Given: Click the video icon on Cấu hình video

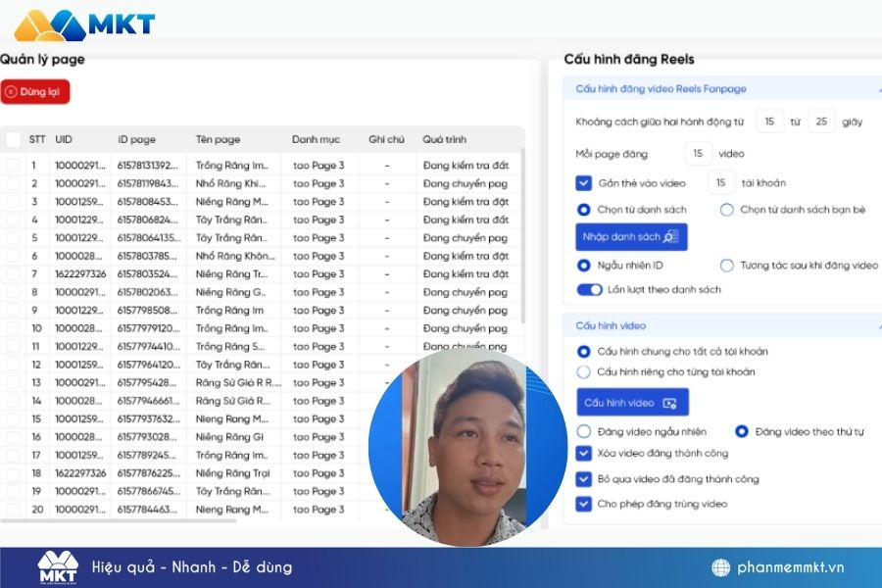Looking at the screenshot, I should pos(670,403).
